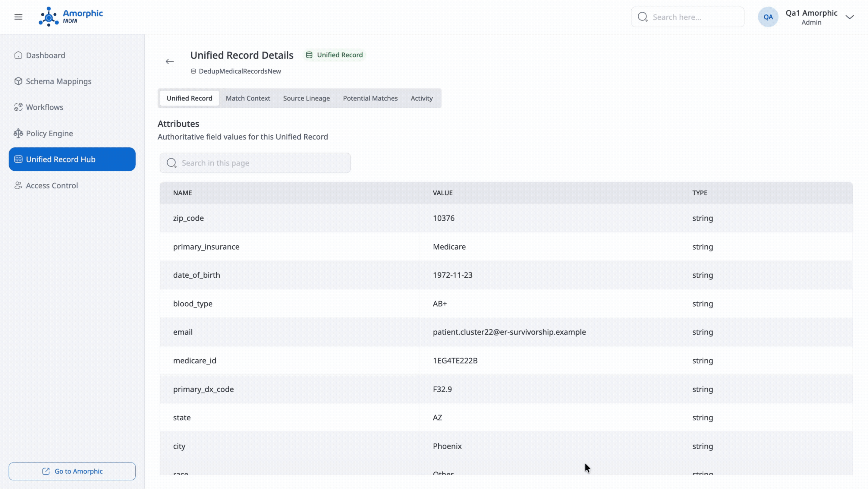Image resolution: width=868 pixels, height=489 pixels.
Task: Click the QA user avatar
Action: tap(768, 17)
